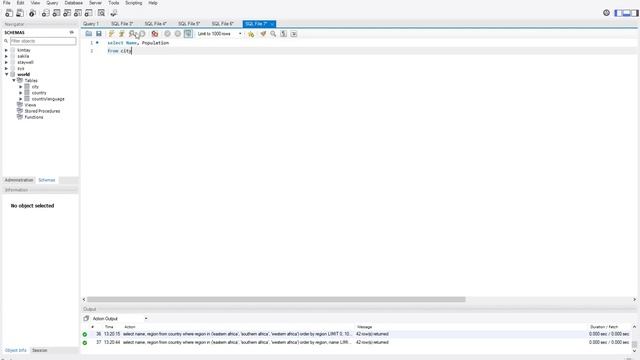
Task: Open the View menu
Action: 36,3
